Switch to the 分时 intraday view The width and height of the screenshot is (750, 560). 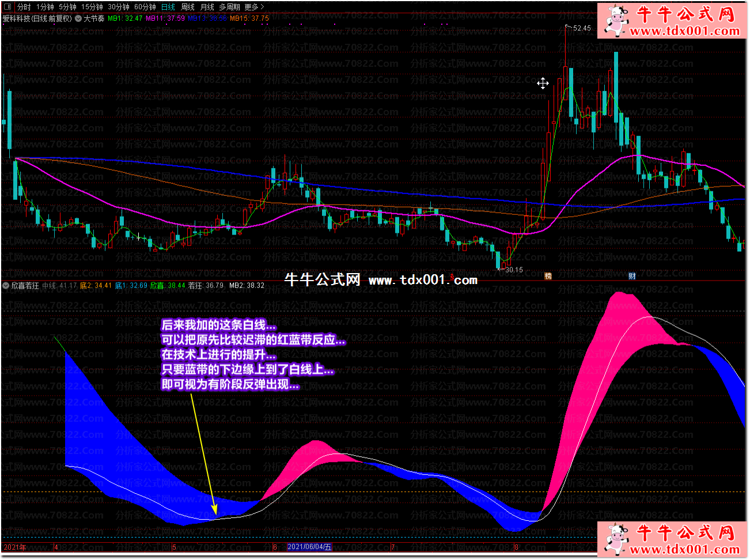click(x=24, y=7)
